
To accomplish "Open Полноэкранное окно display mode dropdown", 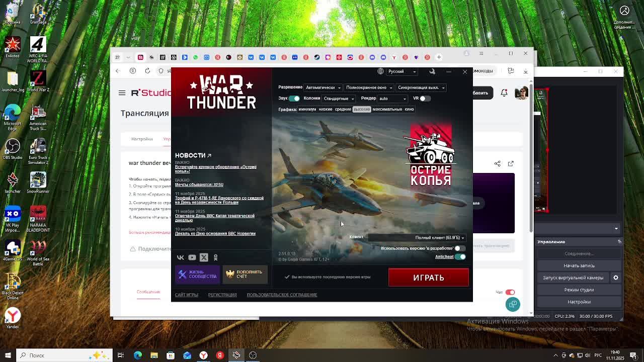I will pos(369,87).
